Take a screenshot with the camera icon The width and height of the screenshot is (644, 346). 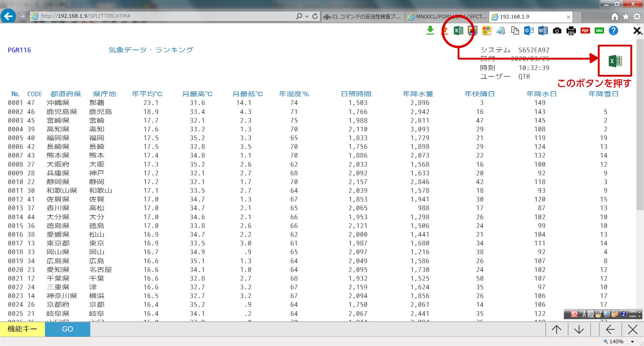[557, 31]
